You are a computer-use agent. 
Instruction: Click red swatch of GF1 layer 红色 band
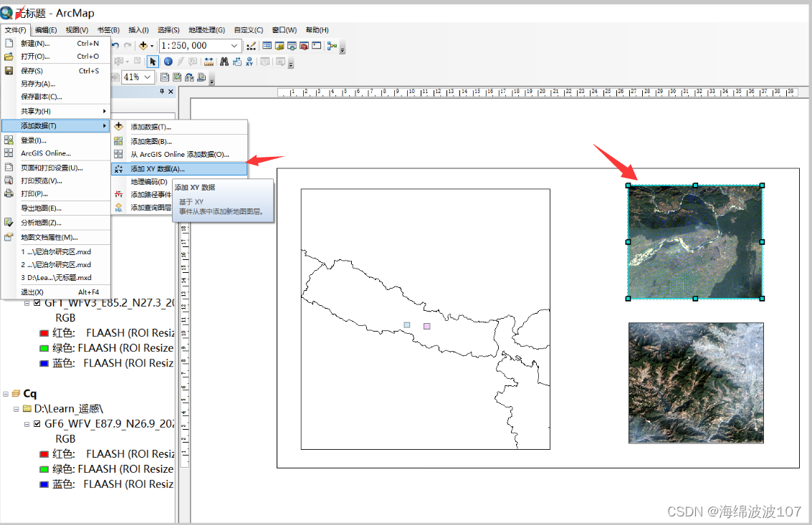[44, 334]
